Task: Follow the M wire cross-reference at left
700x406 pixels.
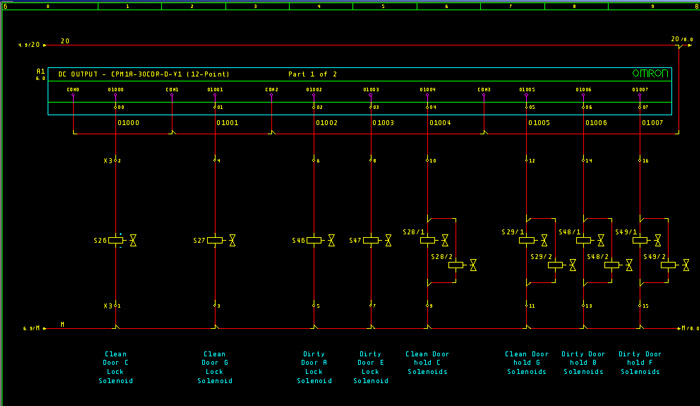Action: tap(32, 328)
